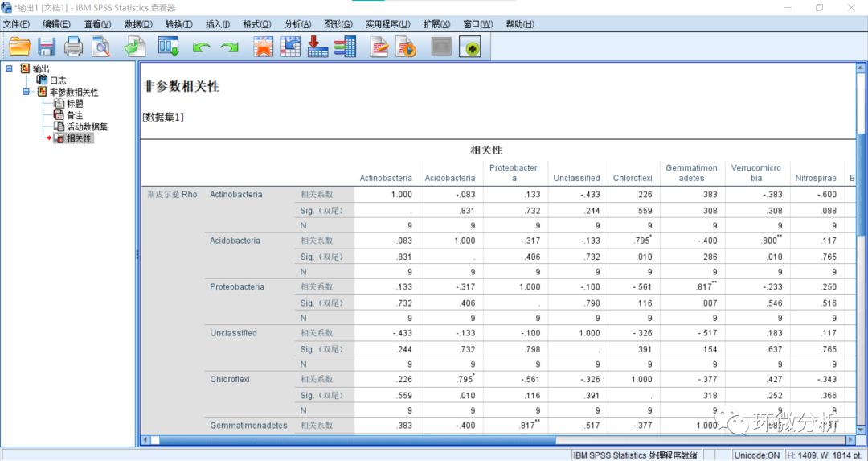Open Print Preview magnifier icon
Viewport: 868px width, 461px height.
100,47
